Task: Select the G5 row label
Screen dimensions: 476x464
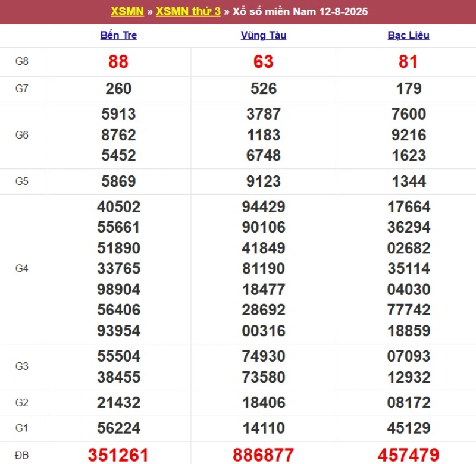Action: 22,181
